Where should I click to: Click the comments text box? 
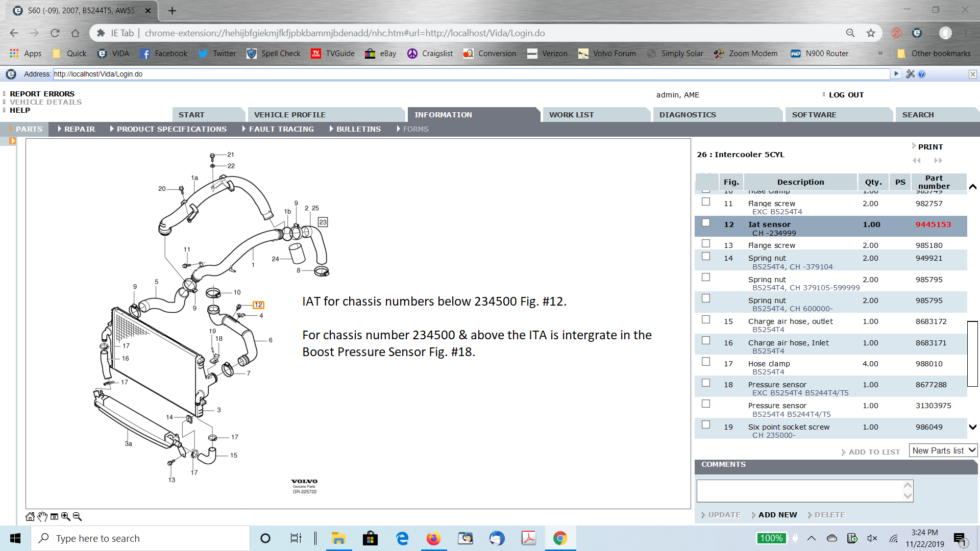(799, 491)
